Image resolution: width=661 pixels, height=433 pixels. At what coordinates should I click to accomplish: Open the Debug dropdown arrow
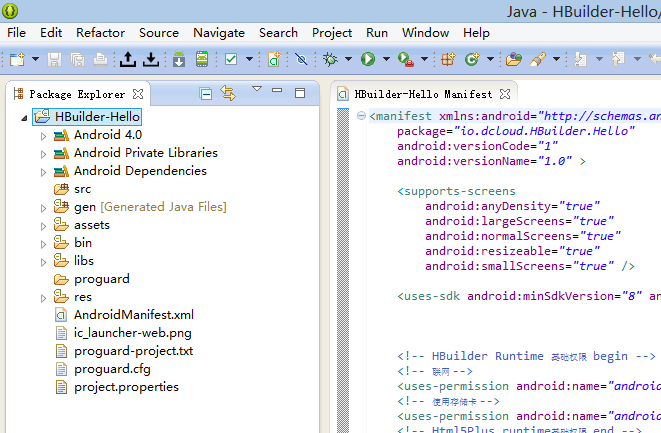click(x=348, y=59)
